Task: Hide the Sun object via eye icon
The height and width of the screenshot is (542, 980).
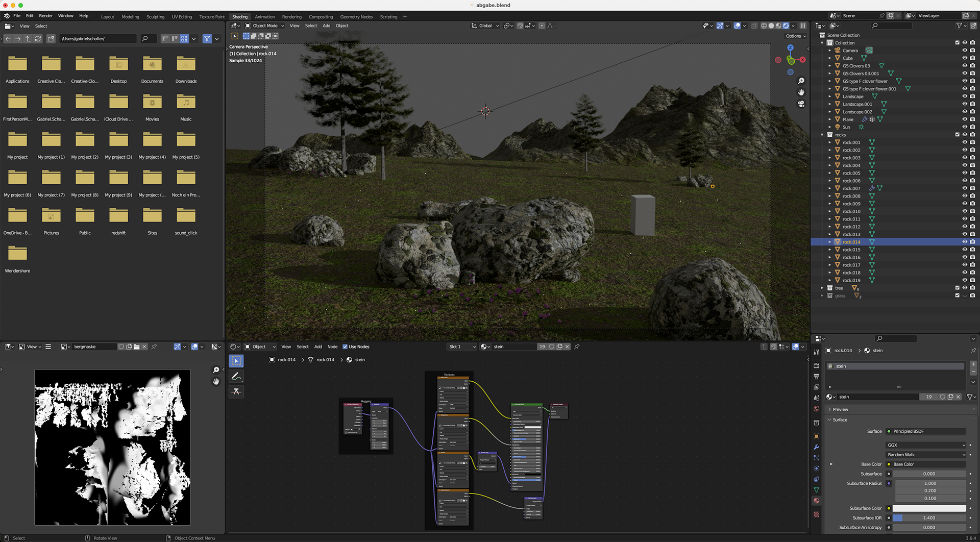Action: 965,127
